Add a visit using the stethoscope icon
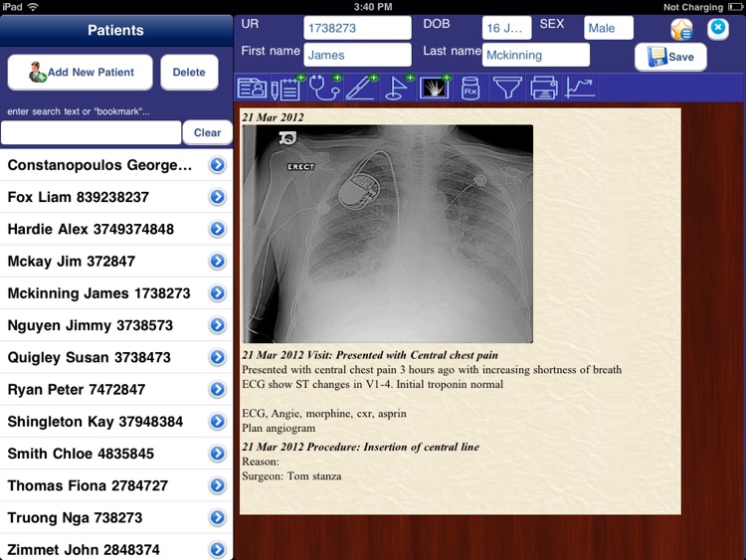The height and width of the screenshot is (560, 746). (x=324, y=89)
